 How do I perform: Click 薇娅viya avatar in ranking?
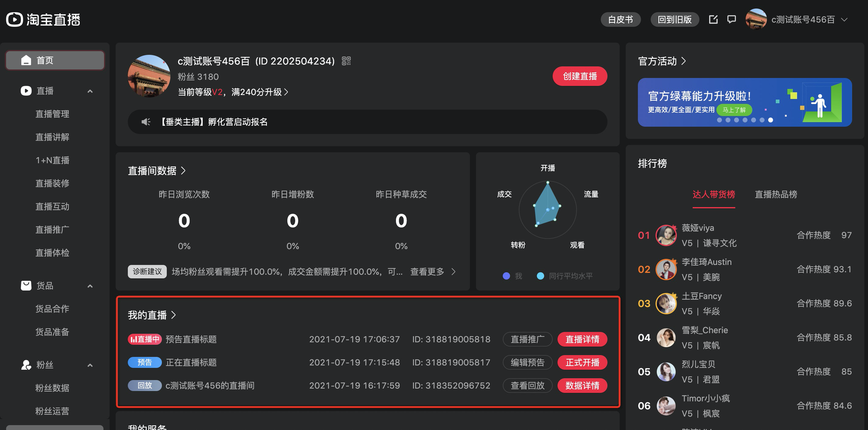666,235
